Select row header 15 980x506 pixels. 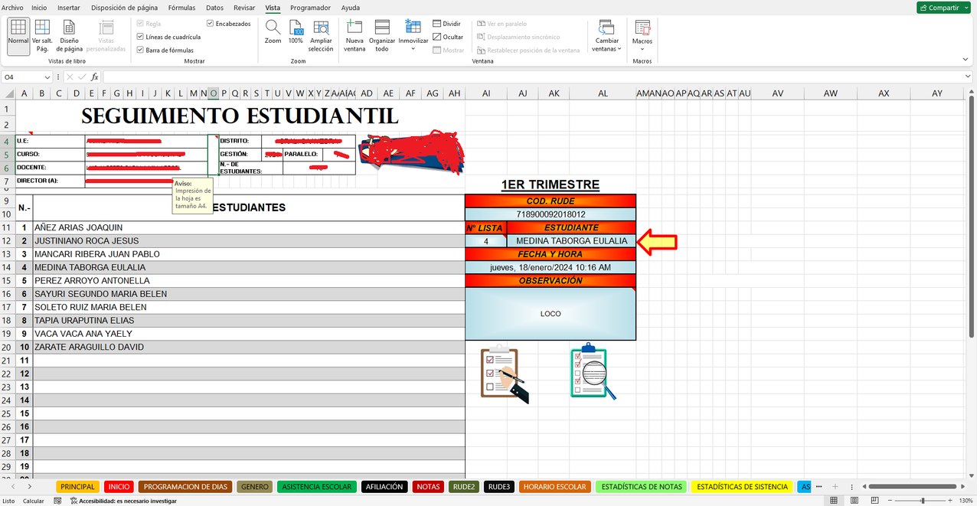7,281
